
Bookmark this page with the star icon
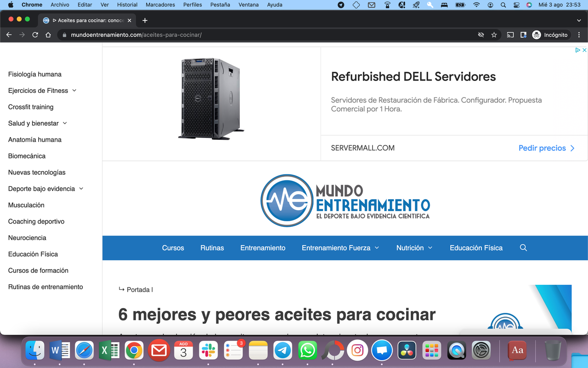tap(494, 35)
